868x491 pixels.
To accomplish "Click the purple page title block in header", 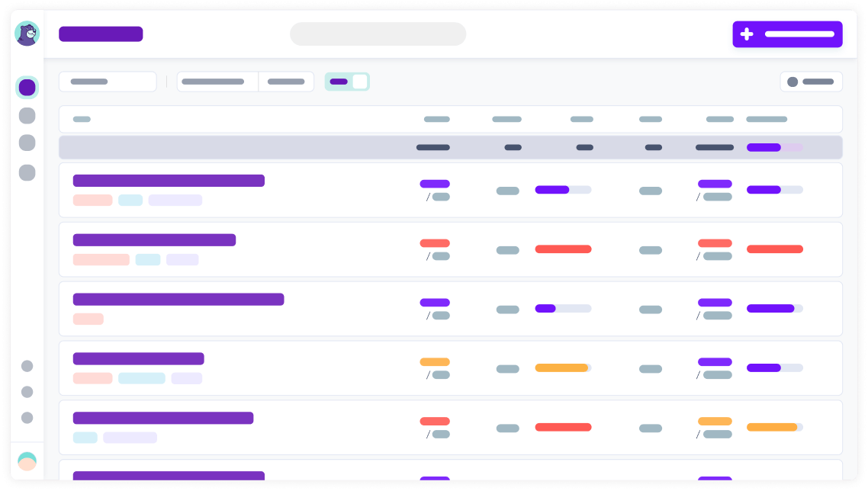I will [101, 34].
